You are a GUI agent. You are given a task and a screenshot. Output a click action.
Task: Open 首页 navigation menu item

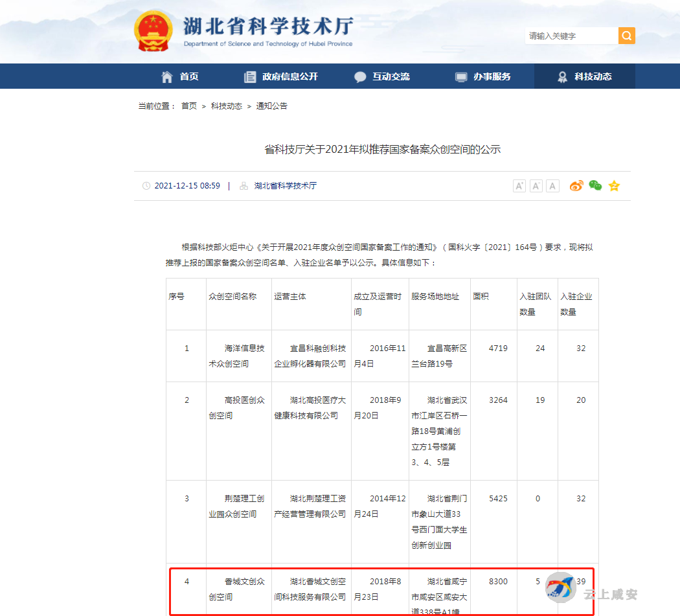pyautogui.click(x=189, y=77)
